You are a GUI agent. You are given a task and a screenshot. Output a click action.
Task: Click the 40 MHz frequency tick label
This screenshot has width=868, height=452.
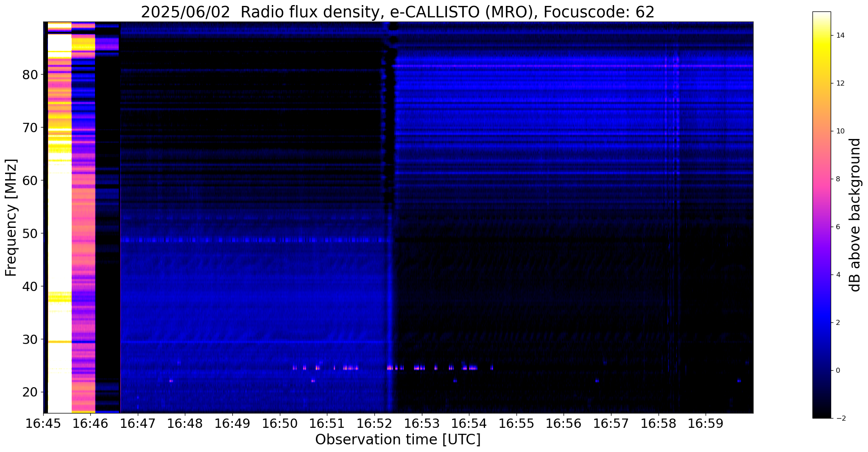point(30,286)
